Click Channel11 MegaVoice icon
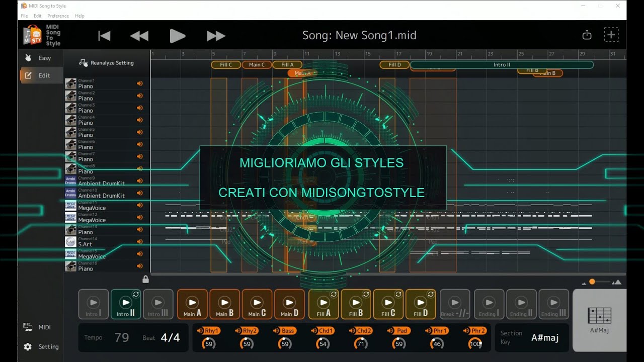This screenshot has width=644, height=362. [70, 205]
